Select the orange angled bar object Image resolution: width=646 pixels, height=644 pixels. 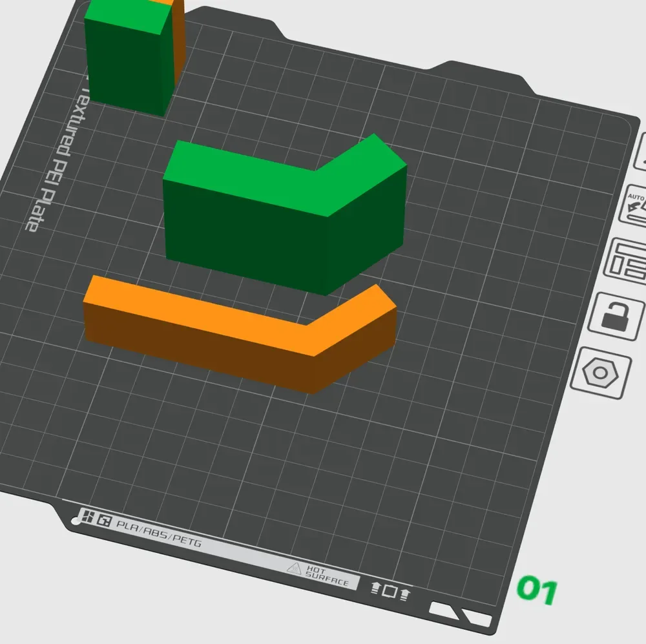click(x=240, y=334)
